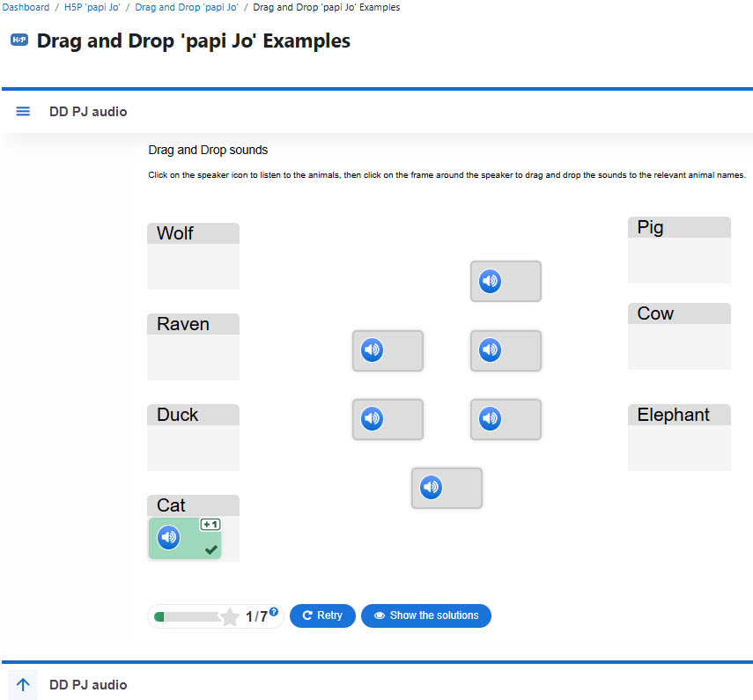Show the solutions with the eye button
Viewport: 753px width, 700px height.
pyautogui.click(x=426, y=615)
